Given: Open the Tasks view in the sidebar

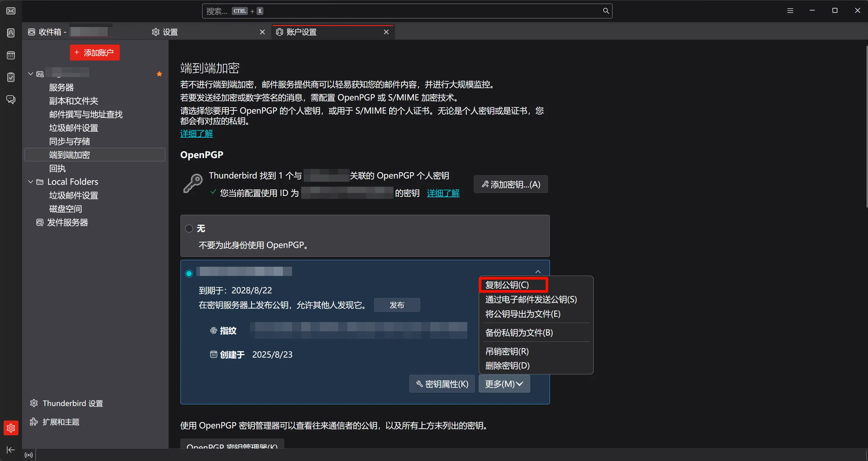Looking at the screenshot, I should coord(11,77).
